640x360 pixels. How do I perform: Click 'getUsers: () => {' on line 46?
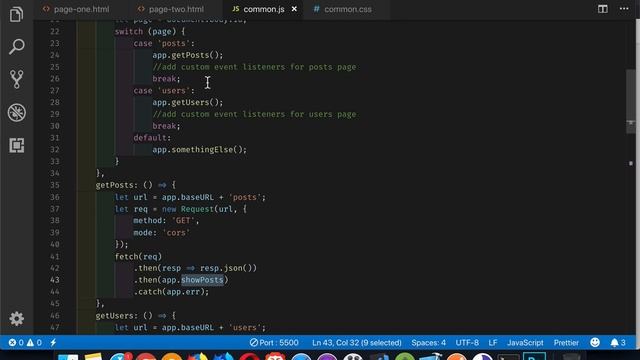[136, 316]
